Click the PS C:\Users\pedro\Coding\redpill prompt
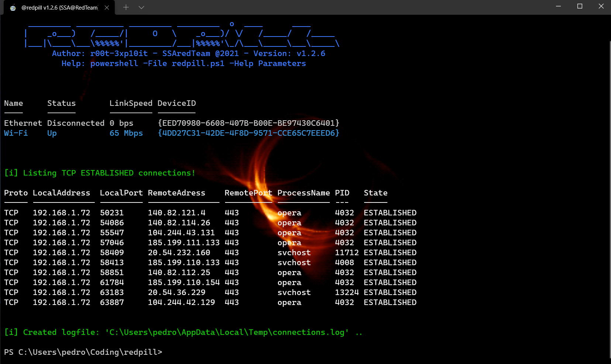611x364 pixels. [x=83, y=352]
